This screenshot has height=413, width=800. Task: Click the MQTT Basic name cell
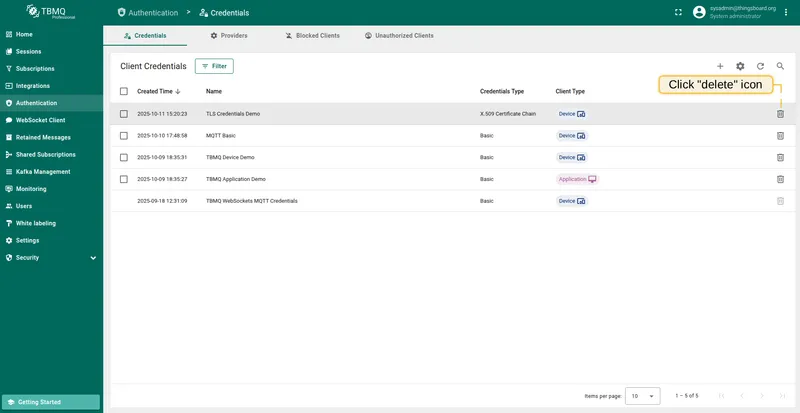(x=221, y=136)
